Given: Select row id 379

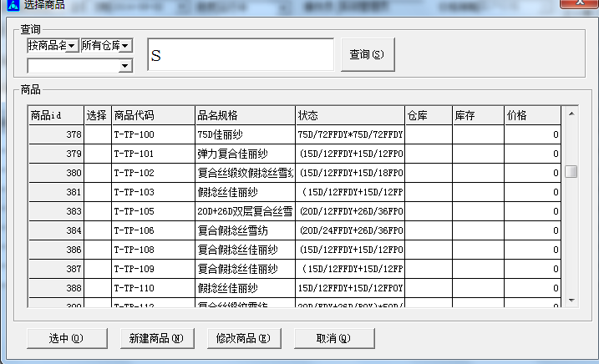Looking at the screenshot, I should [x=56, y=154].
